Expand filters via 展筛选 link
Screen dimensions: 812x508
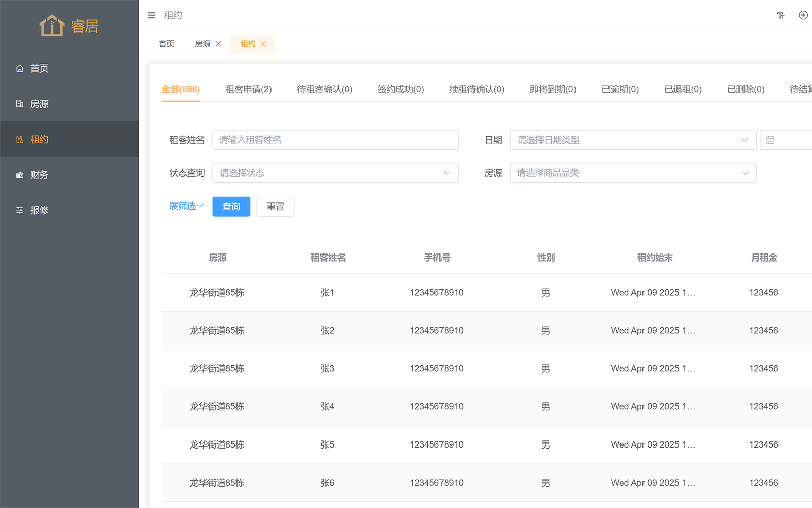pos(186,206)
